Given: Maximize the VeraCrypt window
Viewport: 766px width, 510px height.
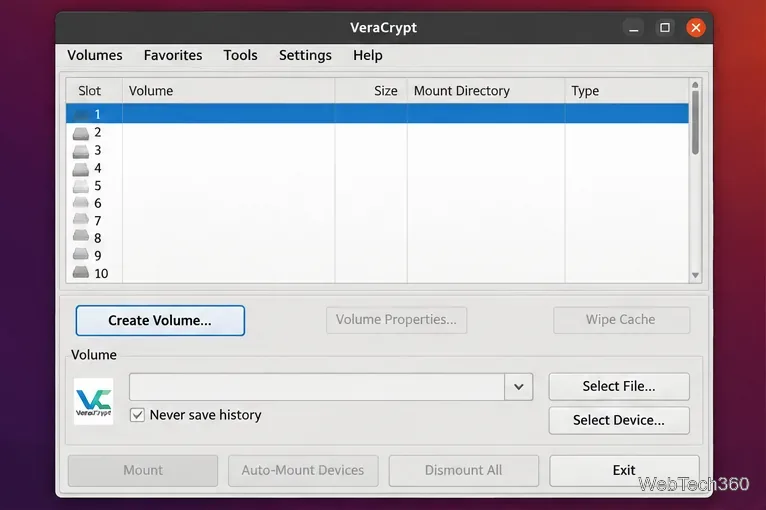Looking at the screenshot, I should tap(665, 28).
